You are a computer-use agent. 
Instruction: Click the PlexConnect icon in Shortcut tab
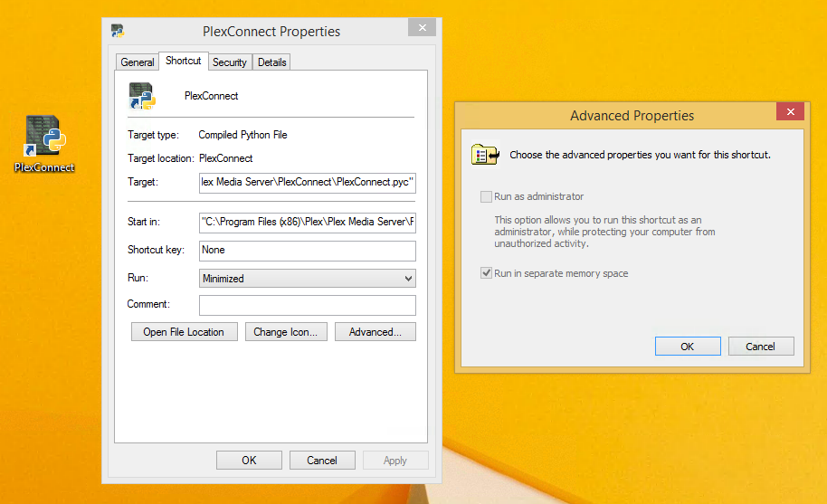tap(142, 96)
